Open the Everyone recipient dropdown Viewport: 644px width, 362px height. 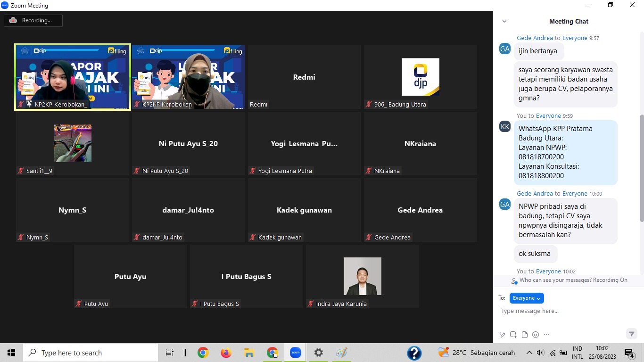[x=527, y=298]
